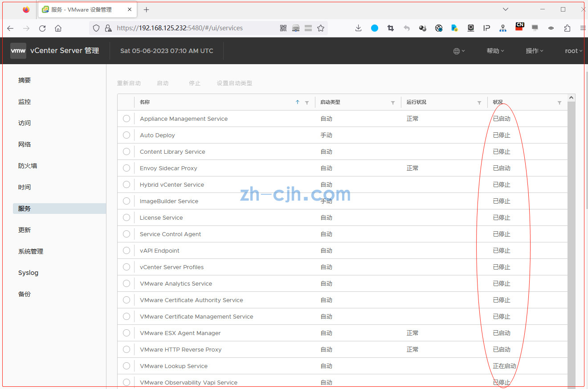This screenshot has height=389, width=588.
Task: Reload the page with refresh icon
Action: (x=42, y=28)
